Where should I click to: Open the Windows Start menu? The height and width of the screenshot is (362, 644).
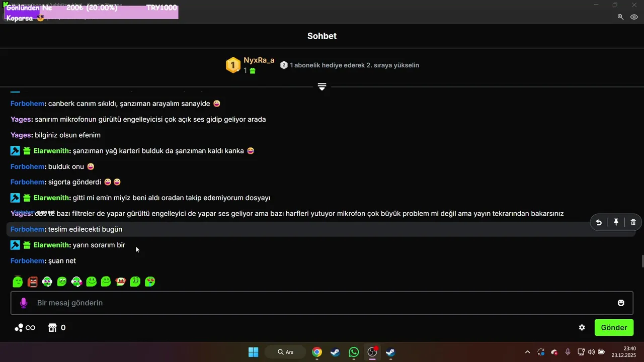tap(253, 352)
